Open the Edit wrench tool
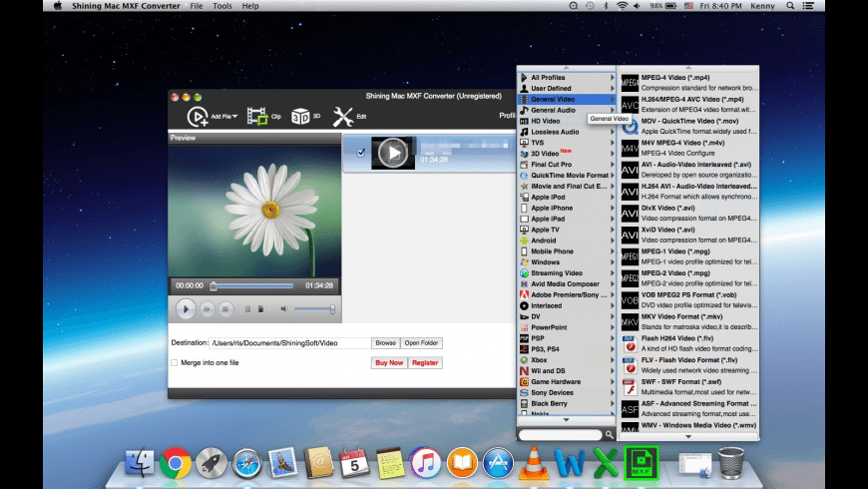868x489 pixels. (x=343, y=117)
